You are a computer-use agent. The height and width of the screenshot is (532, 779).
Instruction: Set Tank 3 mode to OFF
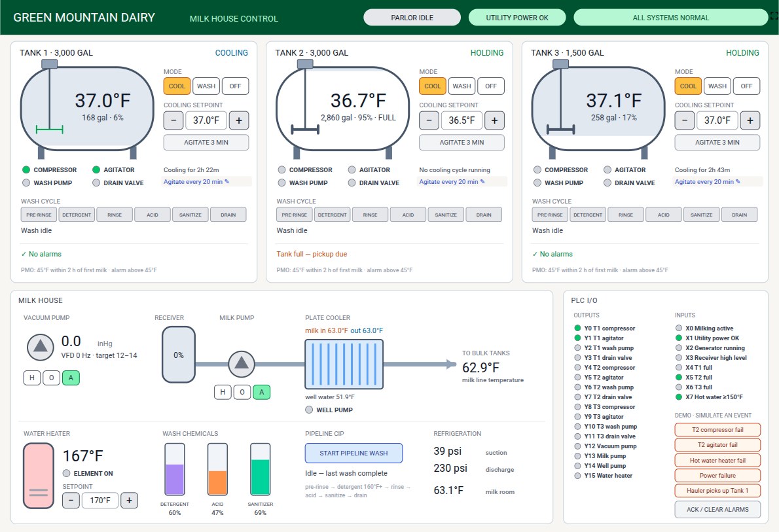click(x=746, y=86)
